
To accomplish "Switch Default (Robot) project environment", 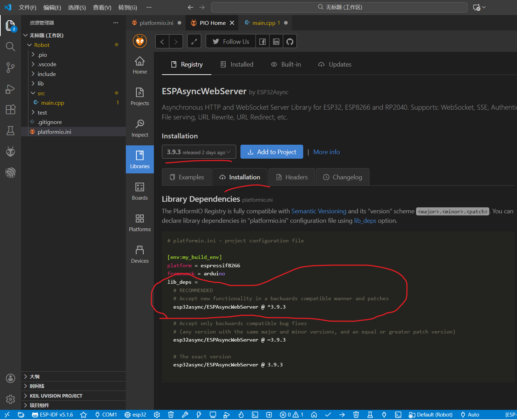I will (431, 415).
